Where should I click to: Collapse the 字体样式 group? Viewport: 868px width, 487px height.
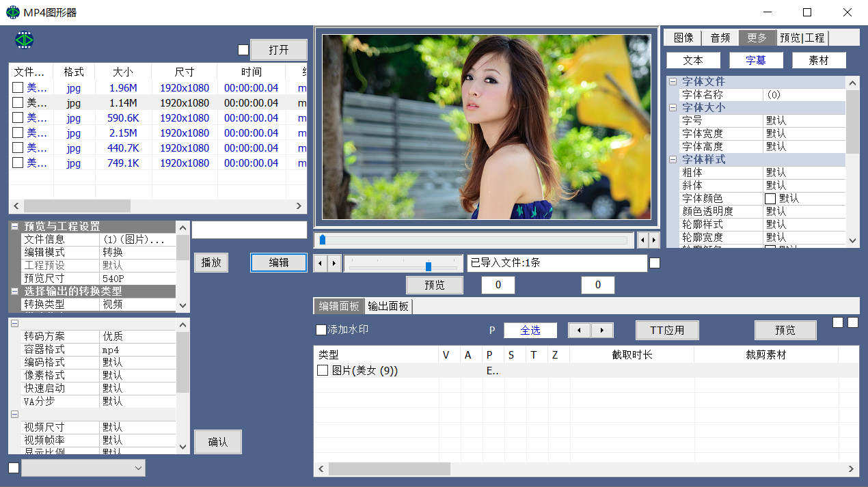coord(673,159)
